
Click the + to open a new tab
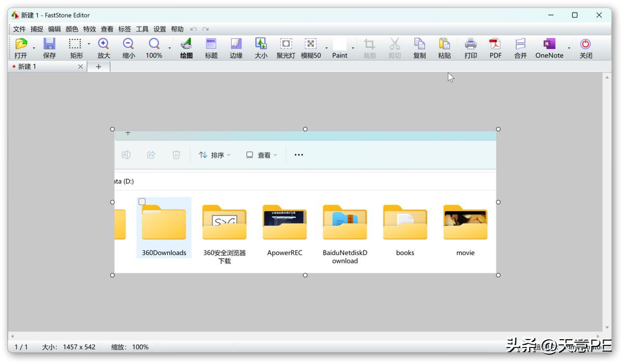click(98, 66)
